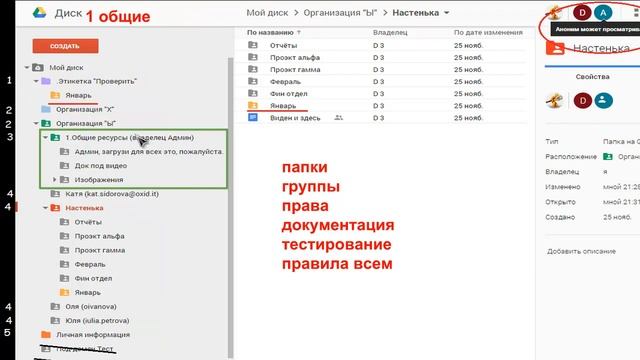This screenshot has width=640, height=360.
Task: Select Мой диск in the breadcrumb
Action: [x=267, y=13]
